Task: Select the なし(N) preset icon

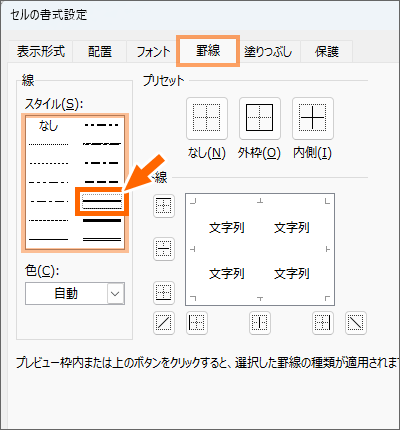Action: coord(207,118)
